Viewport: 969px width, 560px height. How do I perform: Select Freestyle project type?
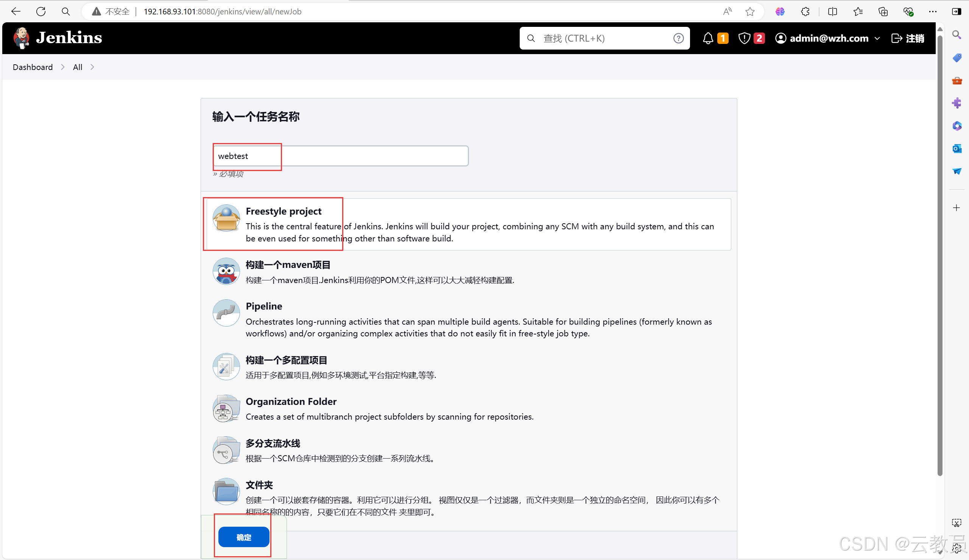pyautogui.click(x=469, y=224)
